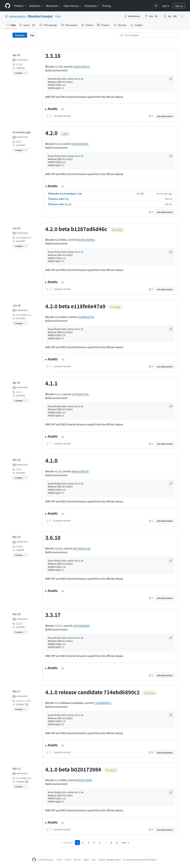
Task: Click the GitHub logo in the header
Action: click(7, 6)
